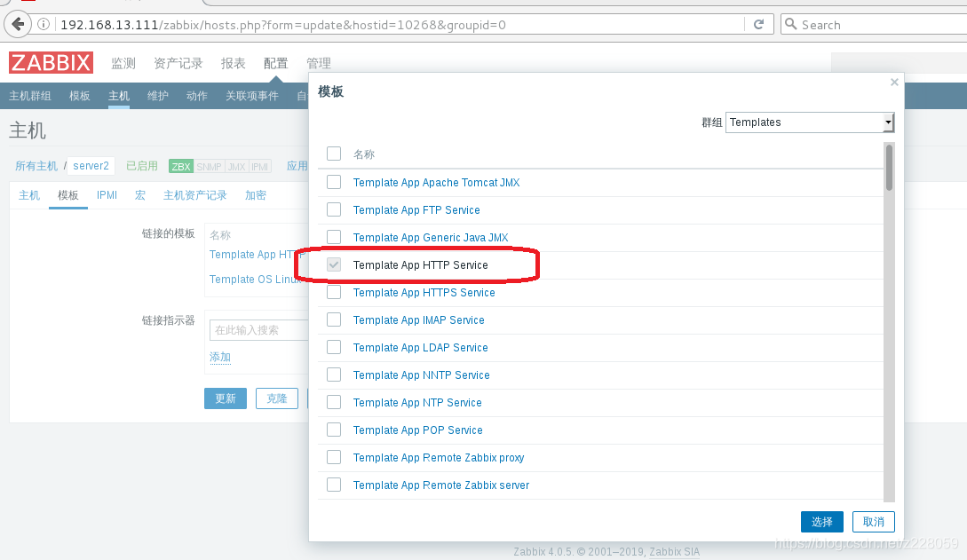This screenshot has height=560, width=967.
Task: Go to 关联项事件 submenu
Action: point(251,96)
